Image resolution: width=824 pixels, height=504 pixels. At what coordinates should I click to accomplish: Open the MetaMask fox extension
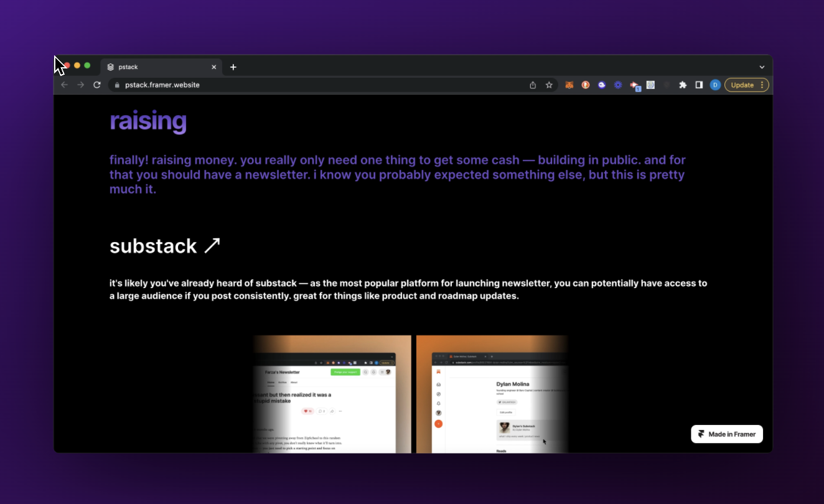coord(569,85)
